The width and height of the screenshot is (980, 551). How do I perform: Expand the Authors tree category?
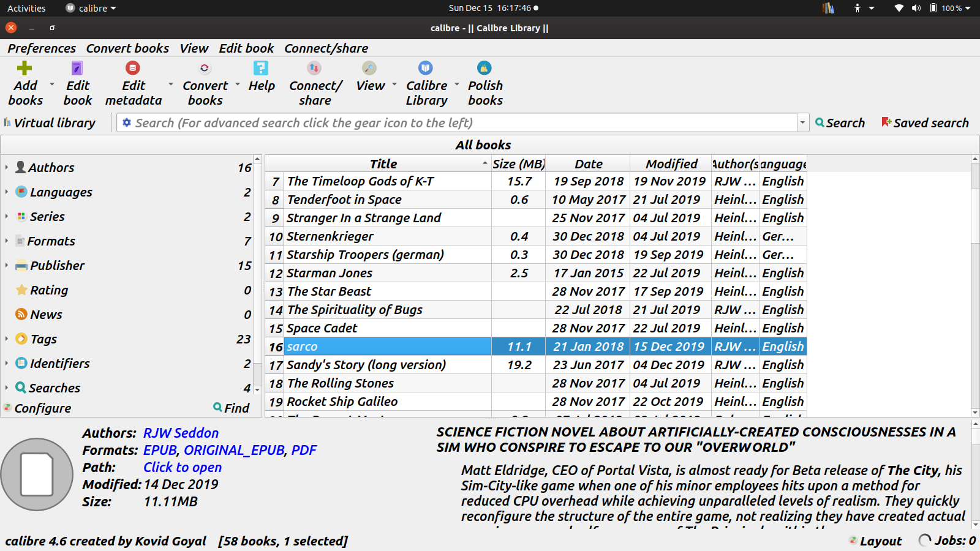tap(7, 167)
